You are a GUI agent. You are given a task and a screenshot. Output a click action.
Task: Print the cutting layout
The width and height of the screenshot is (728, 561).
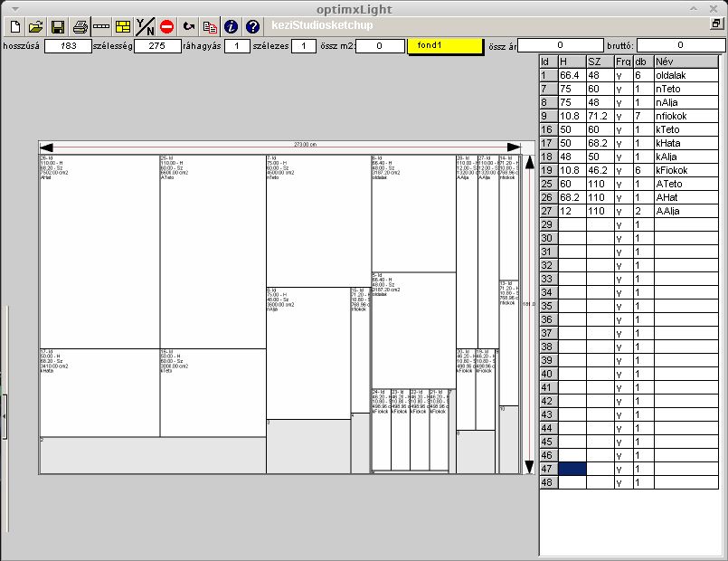80,26
